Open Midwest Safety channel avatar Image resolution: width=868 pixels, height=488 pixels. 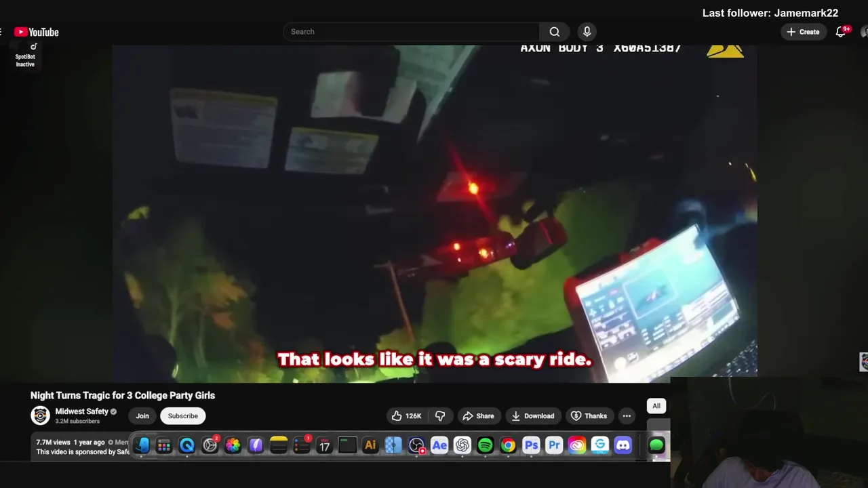41,415
